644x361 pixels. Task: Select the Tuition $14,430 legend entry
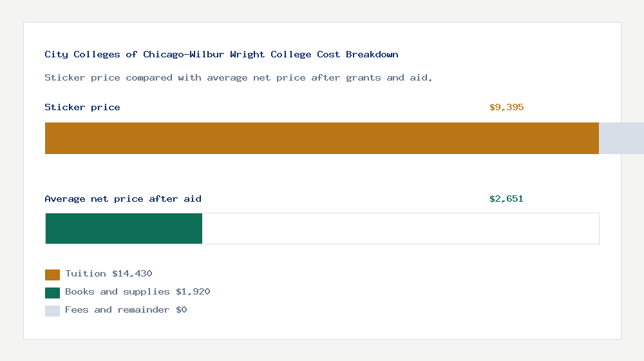[99, 274]
